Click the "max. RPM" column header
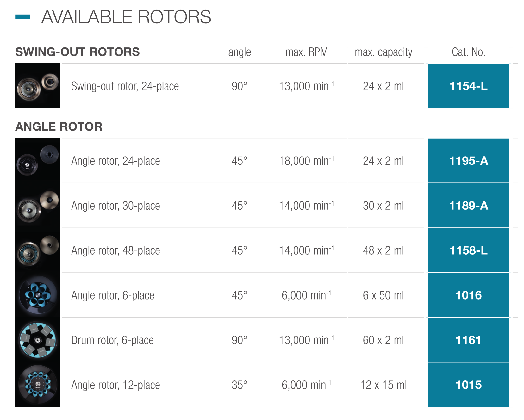The width and height of the screenshot is (524, 420). coord(306,52)
